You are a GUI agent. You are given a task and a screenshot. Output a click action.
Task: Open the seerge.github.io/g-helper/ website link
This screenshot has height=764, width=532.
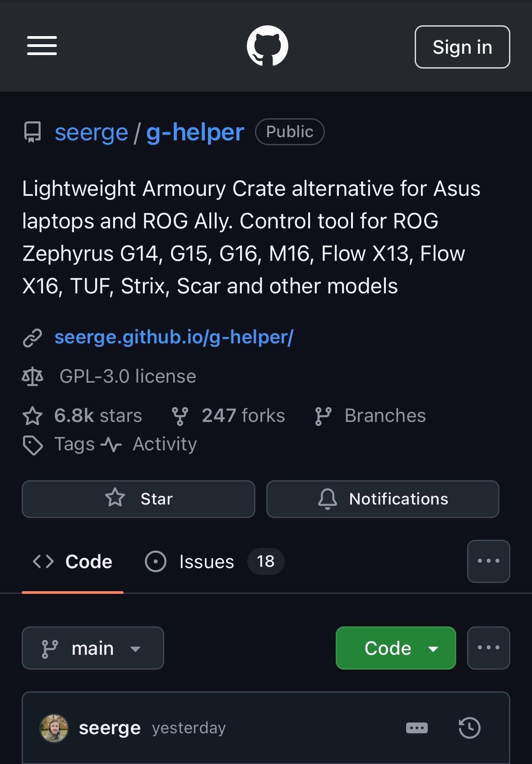pos(174,337)
